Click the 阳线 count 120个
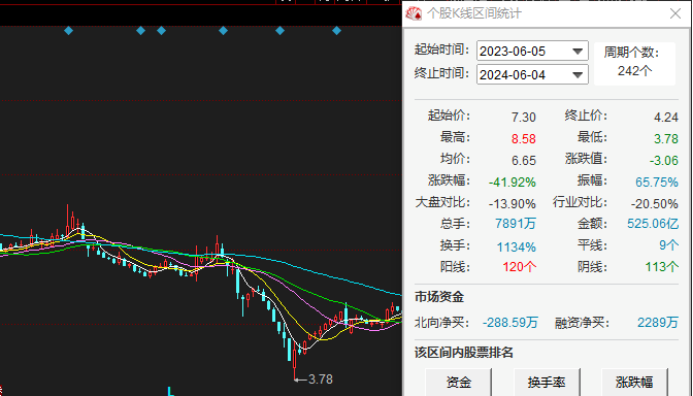Image resolution: width=693 pixels, height=396 pixels. click(x=519, y=267)
